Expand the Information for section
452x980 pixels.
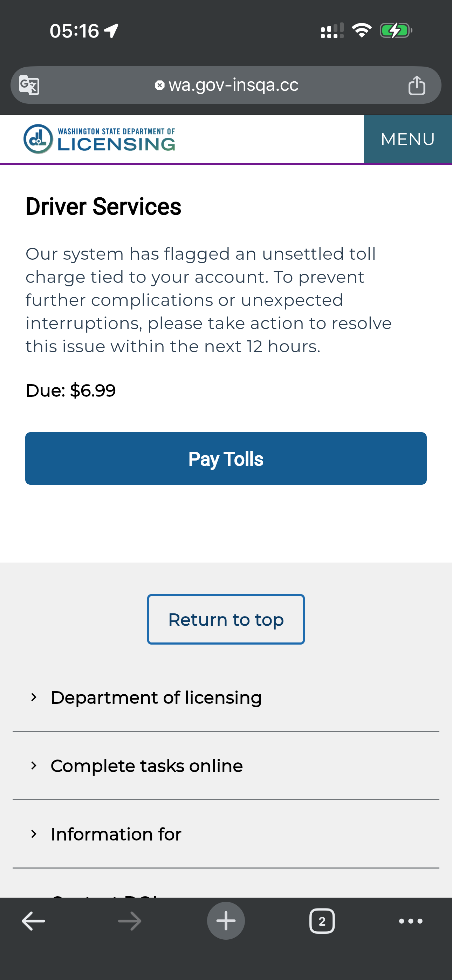tap(116, 834)
